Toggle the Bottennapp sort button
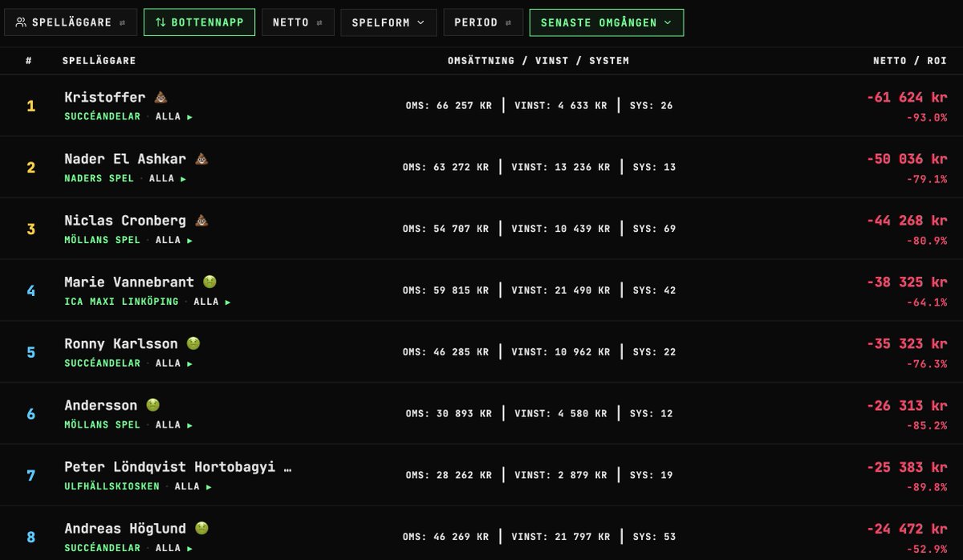This screenshot has width=963, height=560. pyautogui.click(x=199, y=22)
